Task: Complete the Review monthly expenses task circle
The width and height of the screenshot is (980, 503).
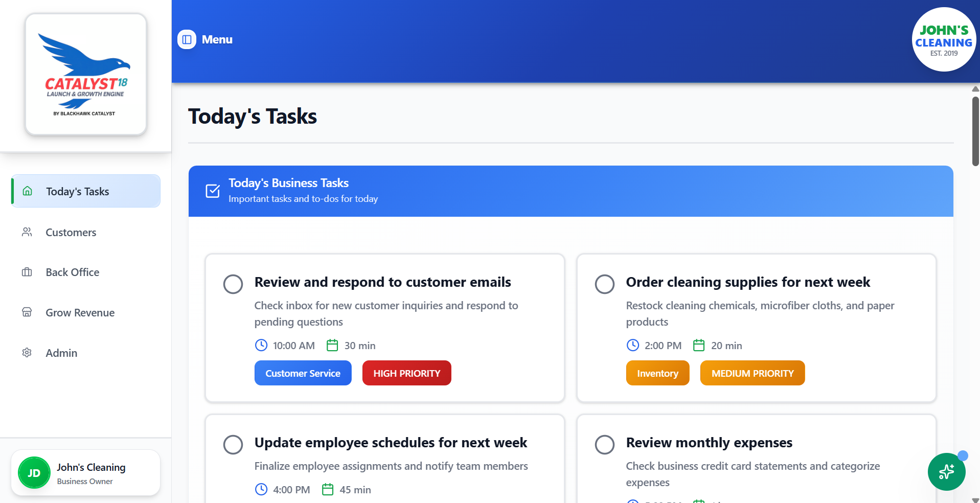Action: (605, 444)
